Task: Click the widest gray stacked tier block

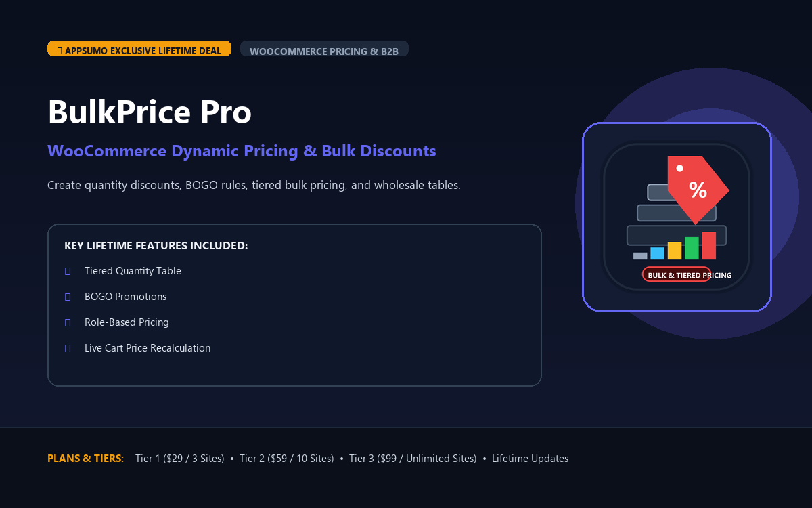Action: coord(677,235)
